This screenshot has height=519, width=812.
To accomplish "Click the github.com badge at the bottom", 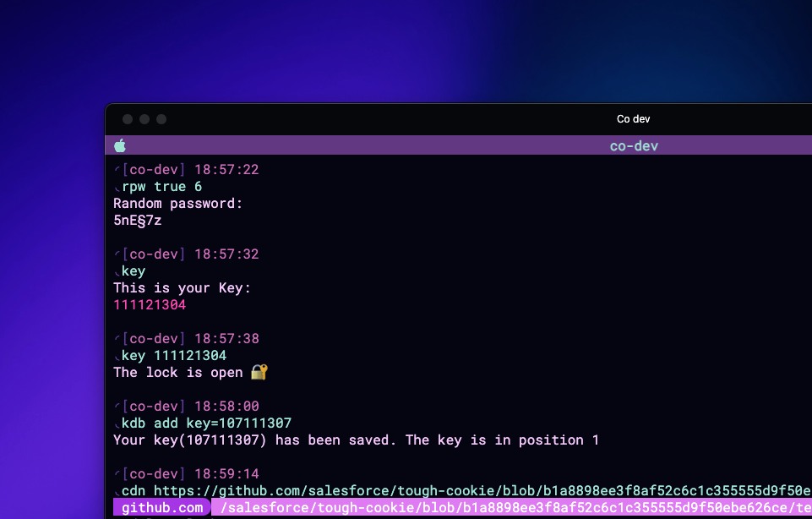I will 161,507.
